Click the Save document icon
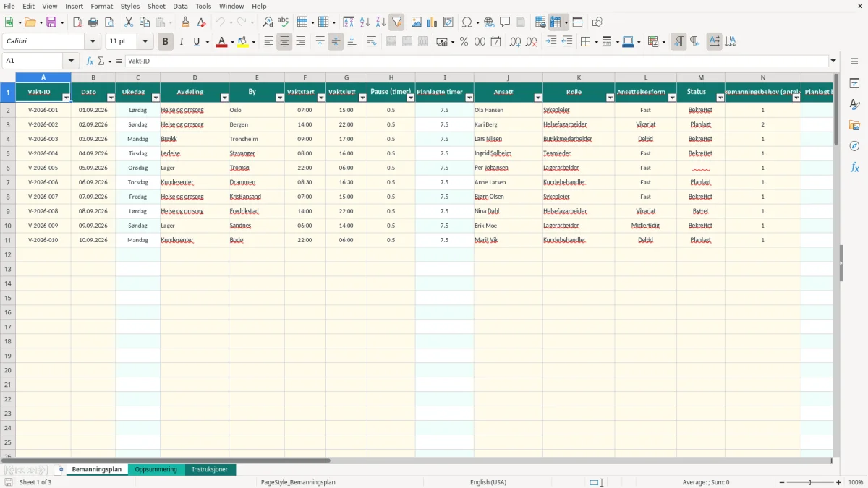The height and width of the screenshot is (488, 868). [51, 22]
